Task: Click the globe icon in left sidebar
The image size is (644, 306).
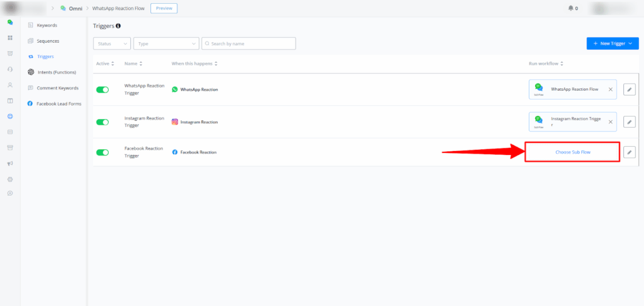Action: pos(10,116)
